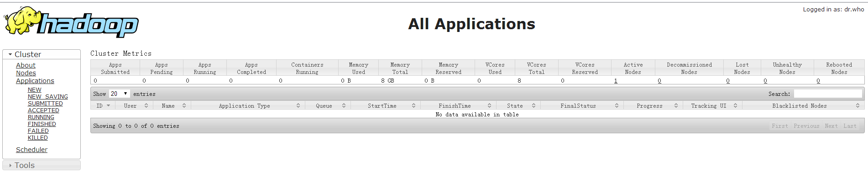Sort table by State column
Viewport: 868px width, 178px height.
(x=518, y=105)
